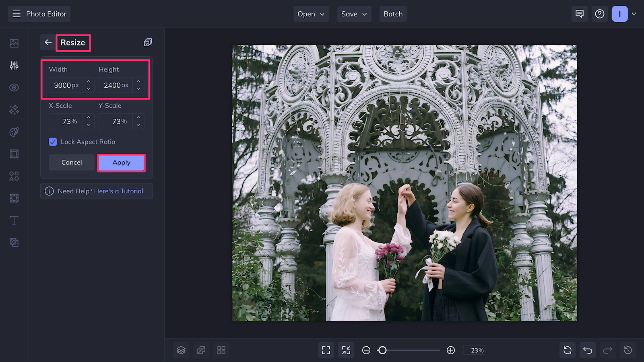
Task: Expand the Open menu
Action: [x=311, y=14]
